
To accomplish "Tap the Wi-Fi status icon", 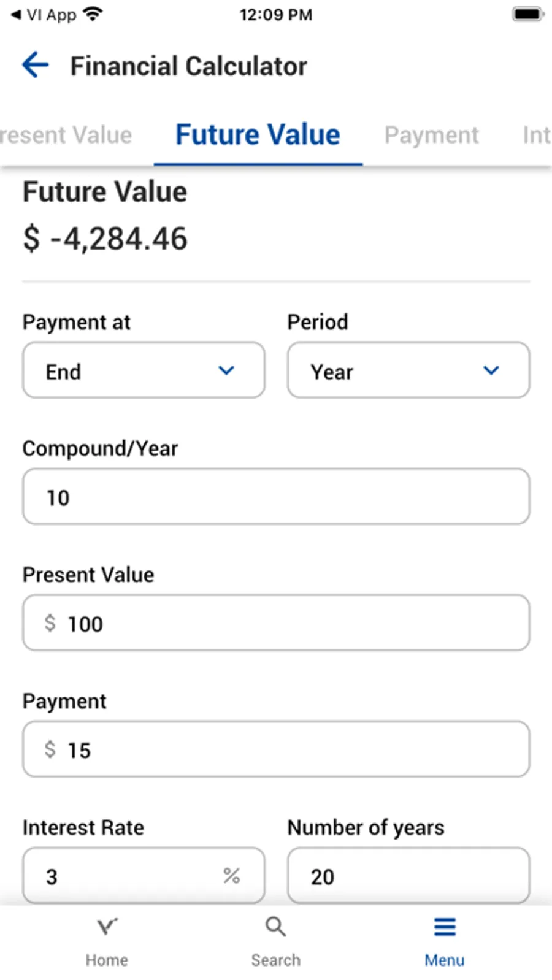I will [93, 14].
